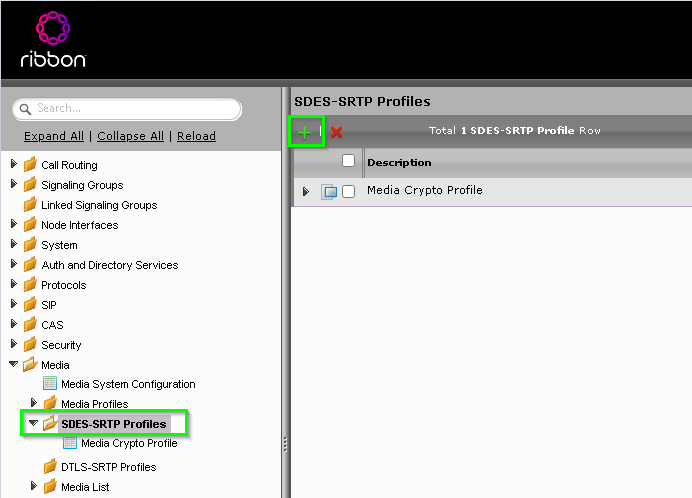692x498 pixels.
Task: Click the DTLS-SRTP Profiles folder icon
Action: click(x=50, y=466)
